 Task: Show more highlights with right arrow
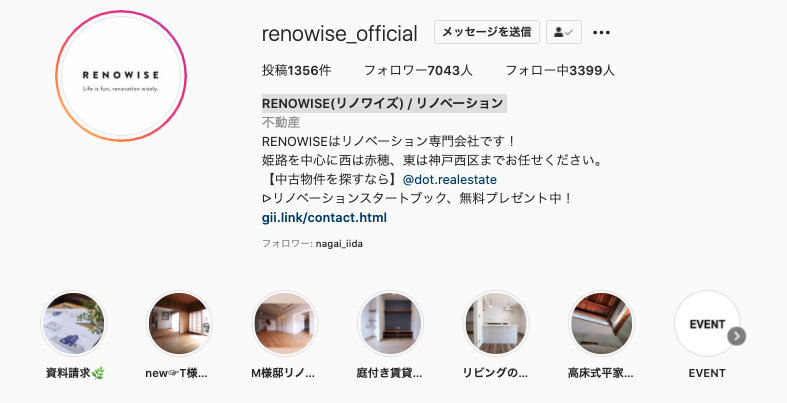(736, 336)
